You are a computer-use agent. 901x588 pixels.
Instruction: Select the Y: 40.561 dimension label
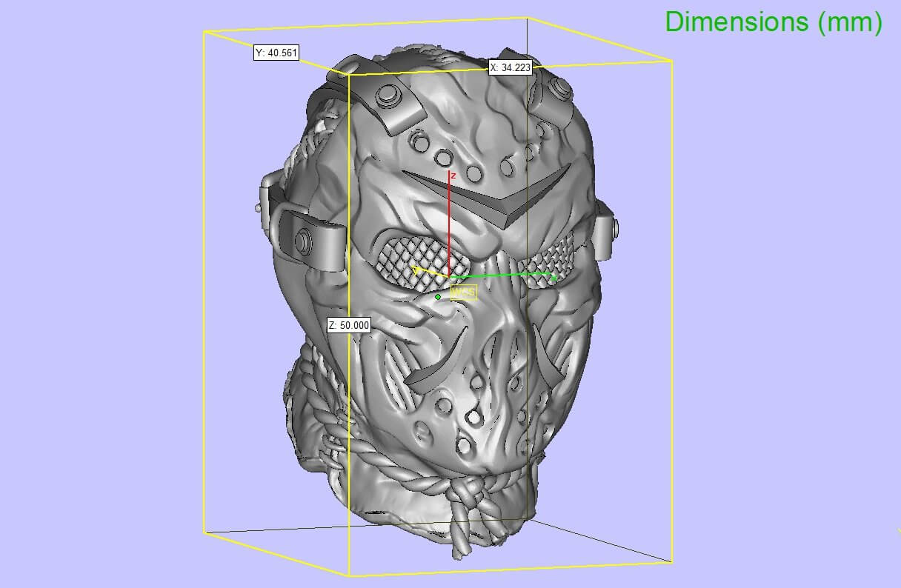(276, 53)
